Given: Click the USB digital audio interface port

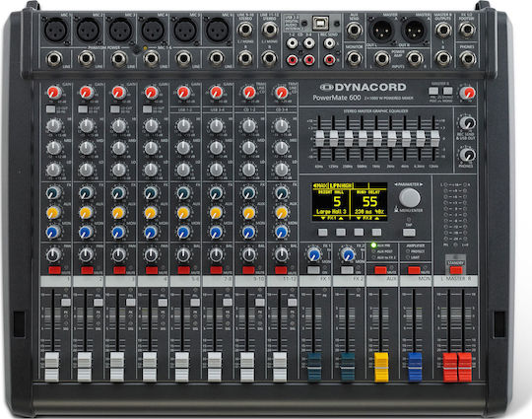Looking at the screenshot, I should 320,23.
